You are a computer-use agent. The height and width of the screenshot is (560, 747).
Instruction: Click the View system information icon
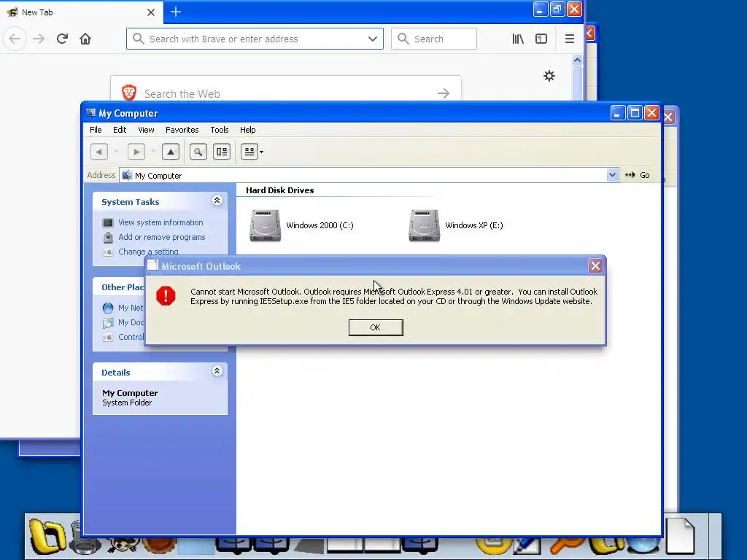(108, 223)
